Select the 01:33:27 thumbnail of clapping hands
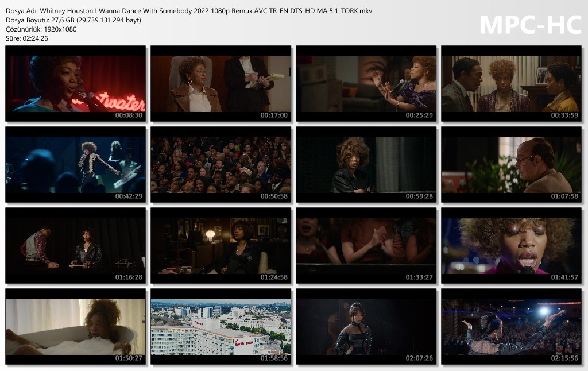The height and width of the screenshot is (371, 588). [366, 246]
